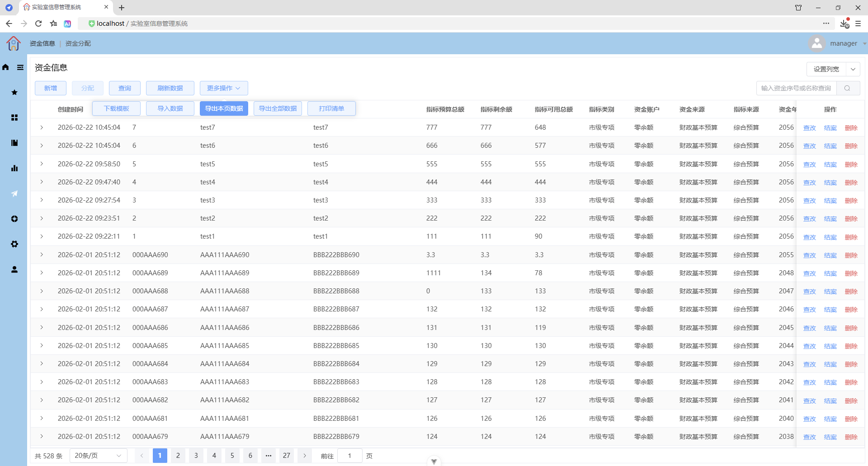
Task: Open the grid dashboard sidebar icon
Action: [x=14, y=118]
